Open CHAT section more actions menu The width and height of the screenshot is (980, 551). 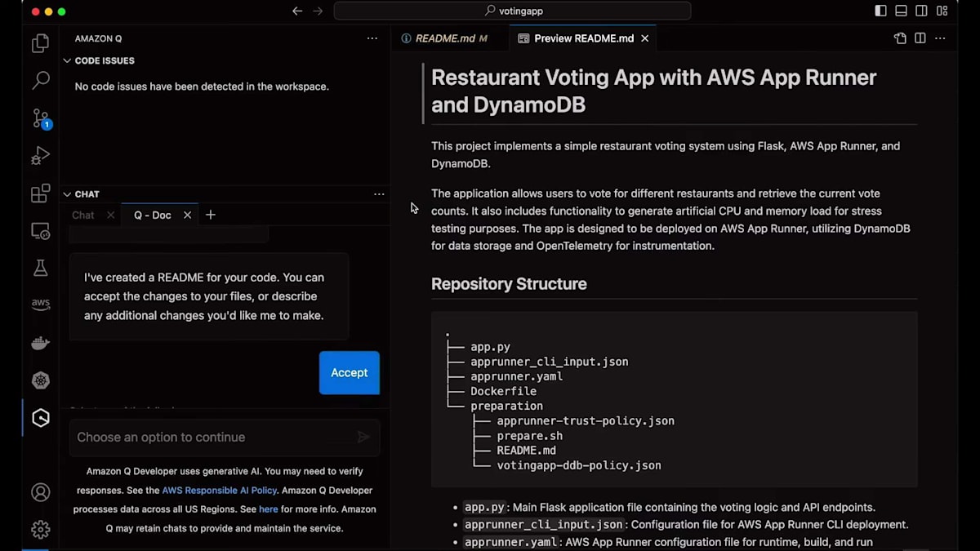[x=379, y=194]
